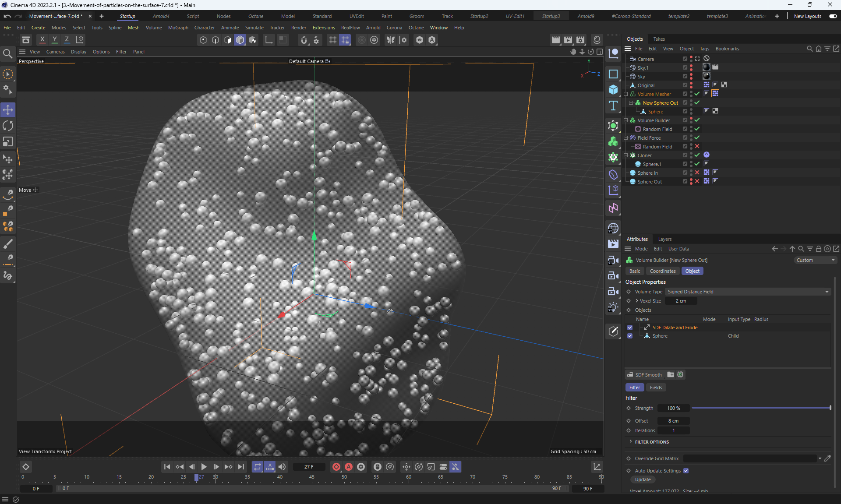Select the Move tool in left toolbar
The width and height of the screenshot is (841, 504).
[x=8, y=109]
